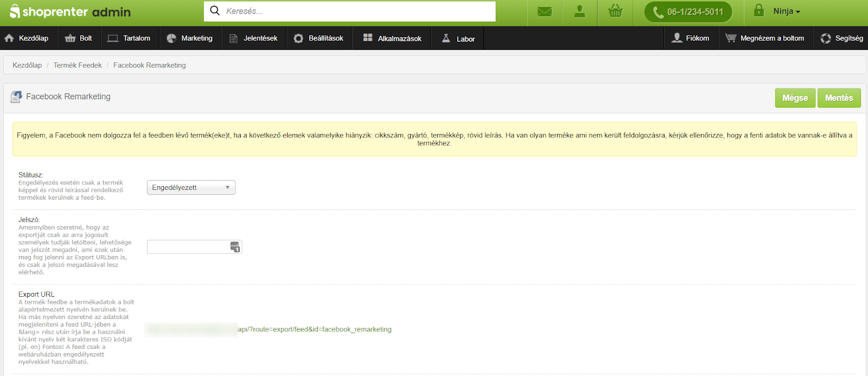Click the Tartalom monitor icon

113,38
